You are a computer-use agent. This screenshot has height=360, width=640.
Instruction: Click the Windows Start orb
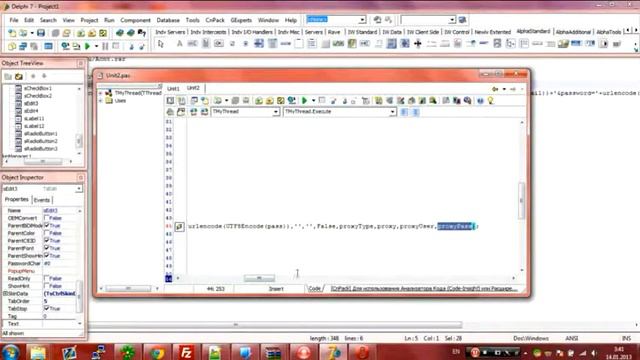pos(11,352)
